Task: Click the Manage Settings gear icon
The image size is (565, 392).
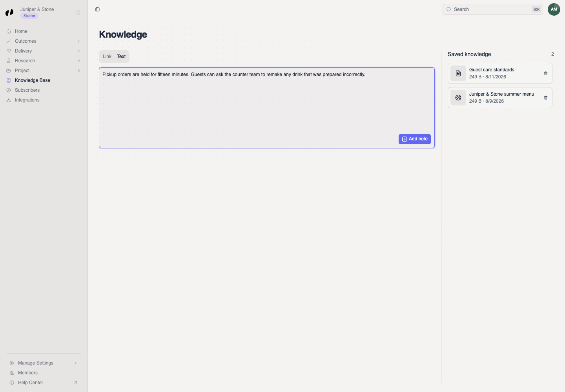Action: [x=12, y=363]
